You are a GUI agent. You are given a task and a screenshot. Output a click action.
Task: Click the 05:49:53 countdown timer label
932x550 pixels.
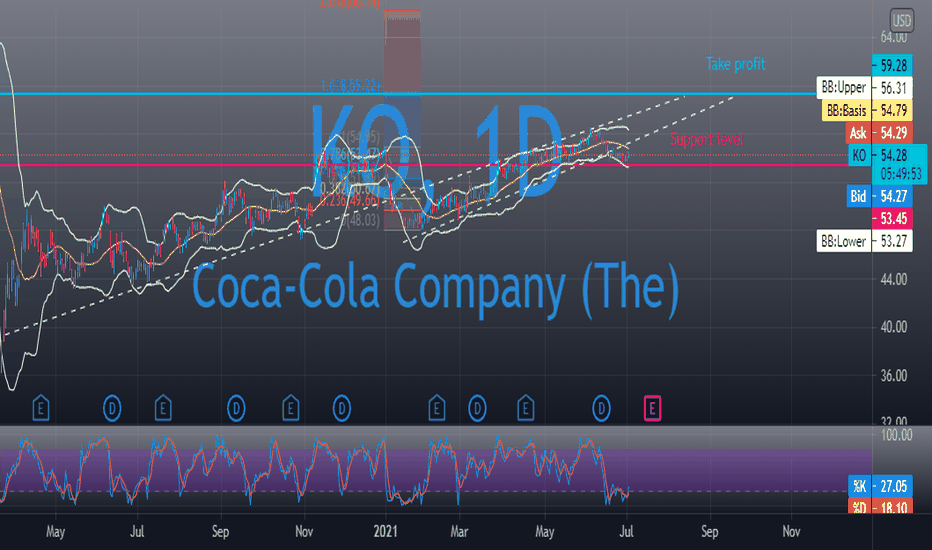899,175
